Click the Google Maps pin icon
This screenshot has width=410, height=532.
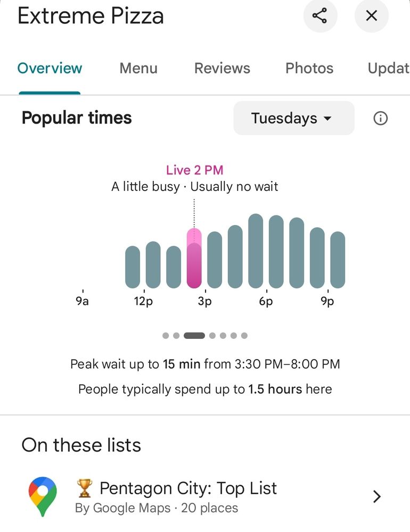pos(43,496)
